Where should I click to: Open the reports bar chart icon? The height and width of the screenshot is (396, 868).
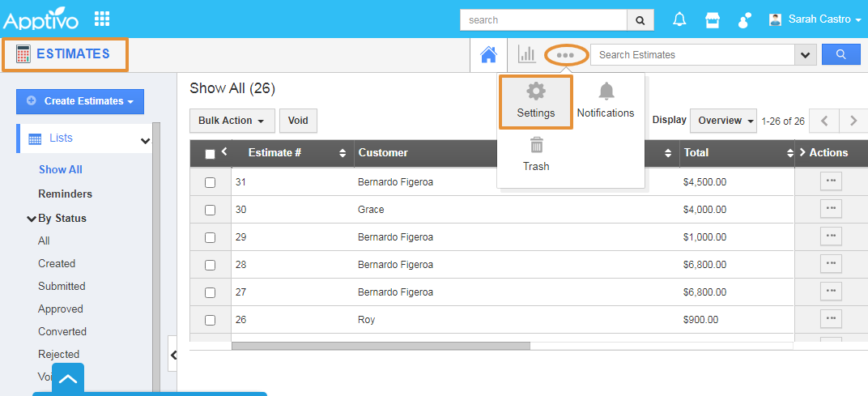(x=527, y=54)
